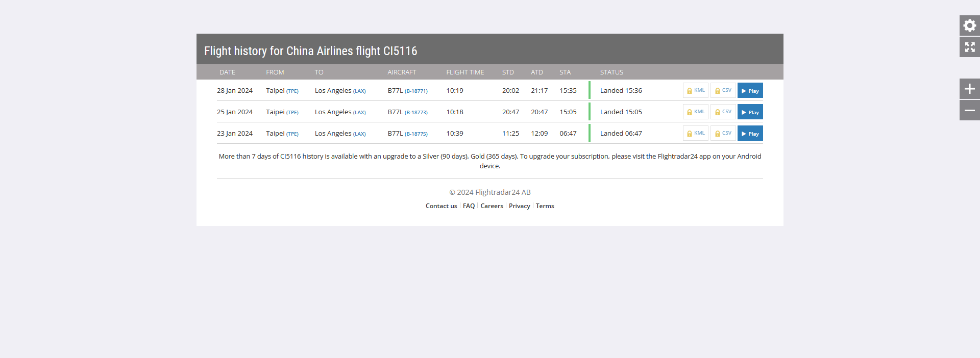
Task: Download CSV for the 25 Jan 2024 flight
Action: pos(723,112)
